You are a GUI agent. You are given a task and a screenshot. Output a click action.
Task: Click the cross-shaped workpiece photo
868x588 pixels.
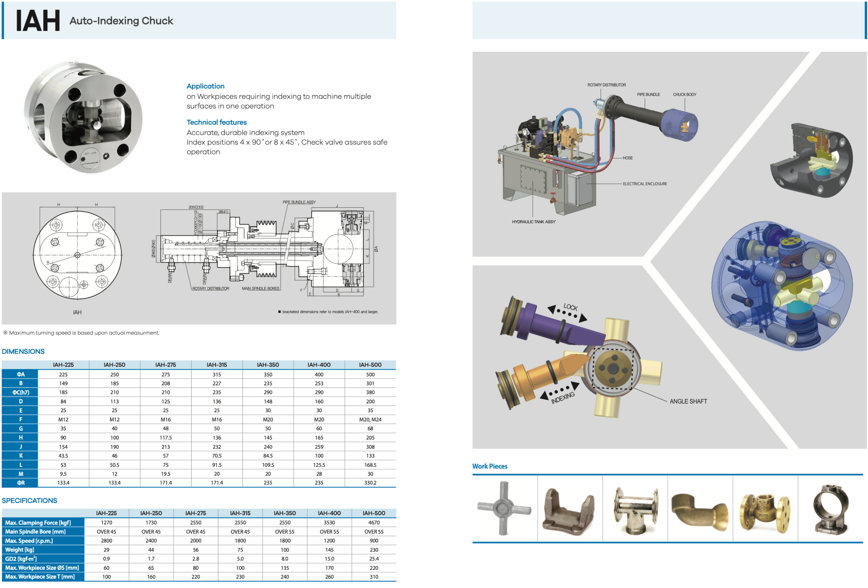(504, 508)
